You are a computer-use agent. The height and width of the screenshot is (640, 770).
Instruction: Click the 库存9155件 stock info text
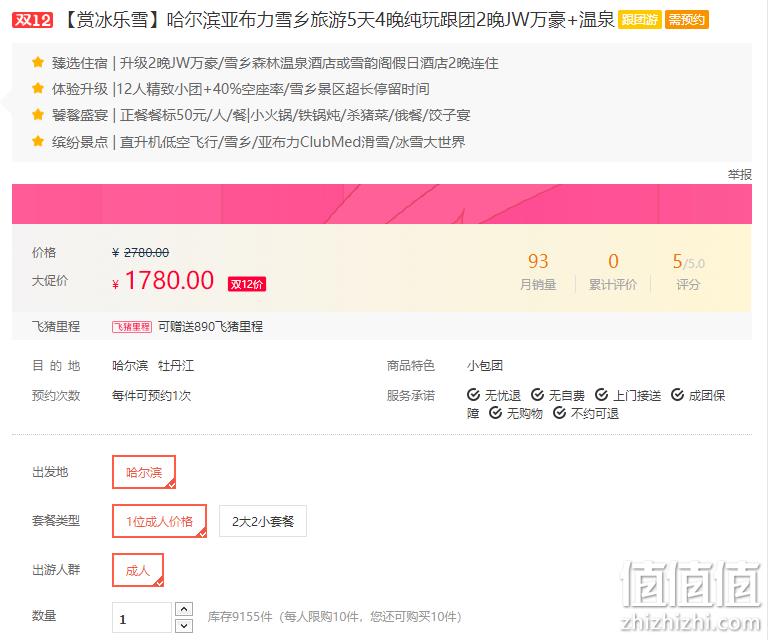coord(240,616)
